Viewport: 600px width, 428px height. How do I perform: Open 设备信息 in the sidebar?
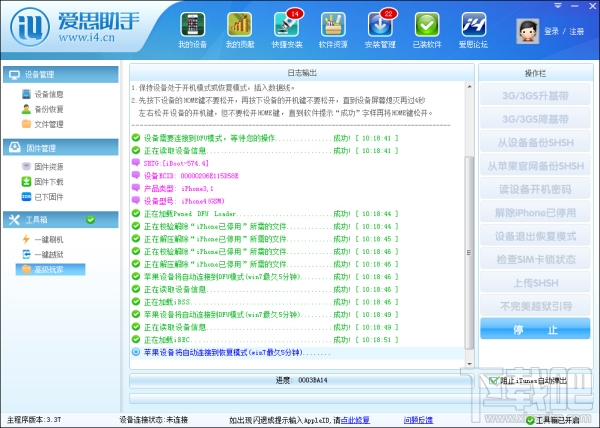point(42,94)
